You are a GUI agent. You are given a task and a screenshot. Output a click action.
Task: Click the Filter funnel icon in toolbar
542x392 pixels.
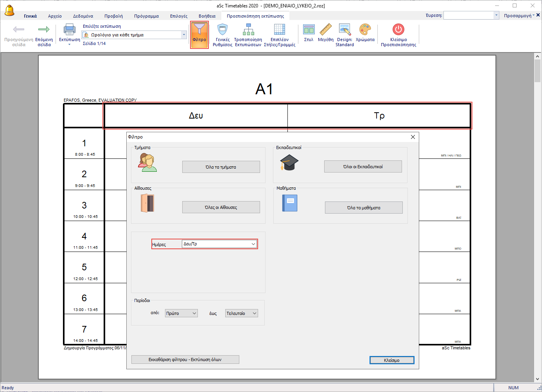point(199,30)
